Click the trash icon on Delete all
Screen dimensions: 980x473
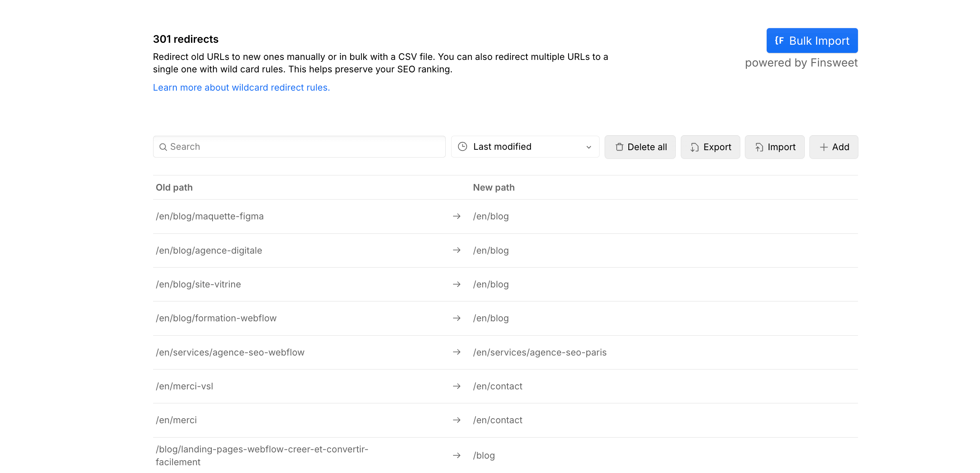(619, 147)
